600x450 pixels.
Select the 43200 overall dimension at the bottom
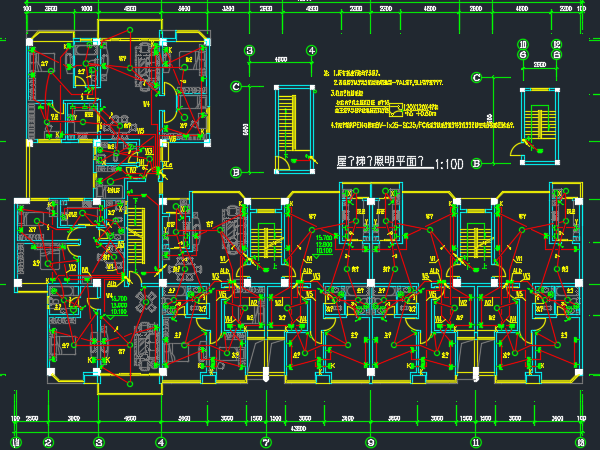click(298, 429)
